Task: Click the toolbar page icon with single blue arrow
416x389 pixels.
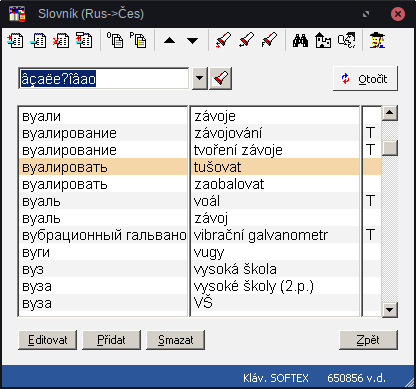Action: [x=38, y=40]
